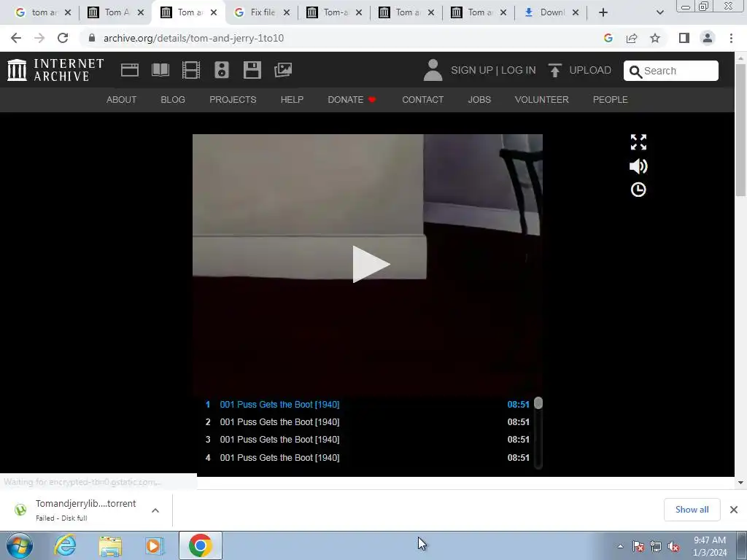Click the Google lens icon in address bar
Image resolution: width=747 pixels, height=560 pixels.
(608, 38)
